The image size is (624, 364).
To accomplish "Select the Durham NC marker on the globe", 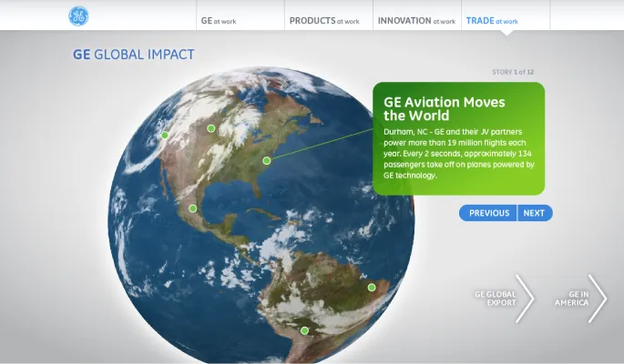I will point(267,160).
